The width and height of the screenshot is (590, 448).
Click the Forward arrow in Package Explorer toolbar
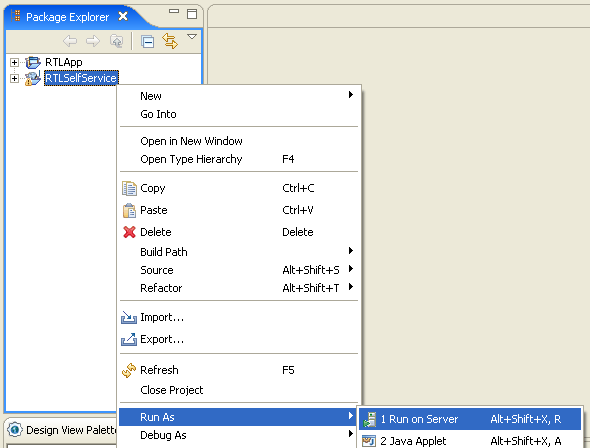(x=93, y=41)
